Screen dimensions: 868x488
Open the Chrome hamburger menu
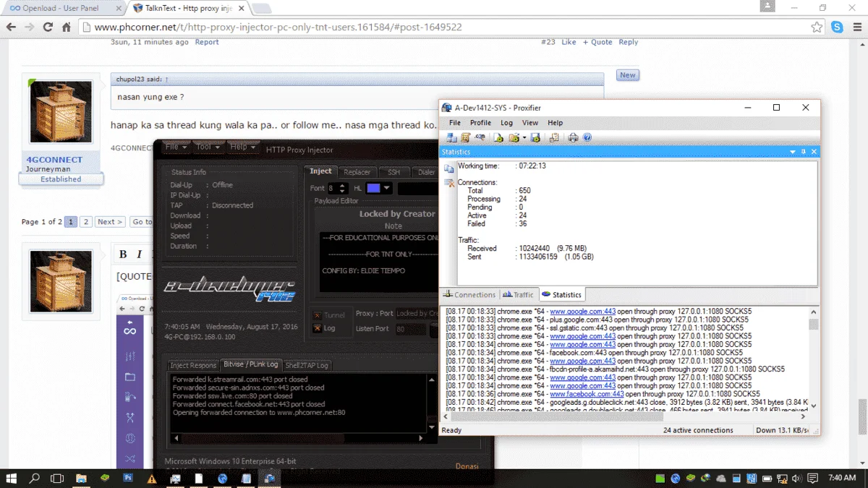coord(856,27)
